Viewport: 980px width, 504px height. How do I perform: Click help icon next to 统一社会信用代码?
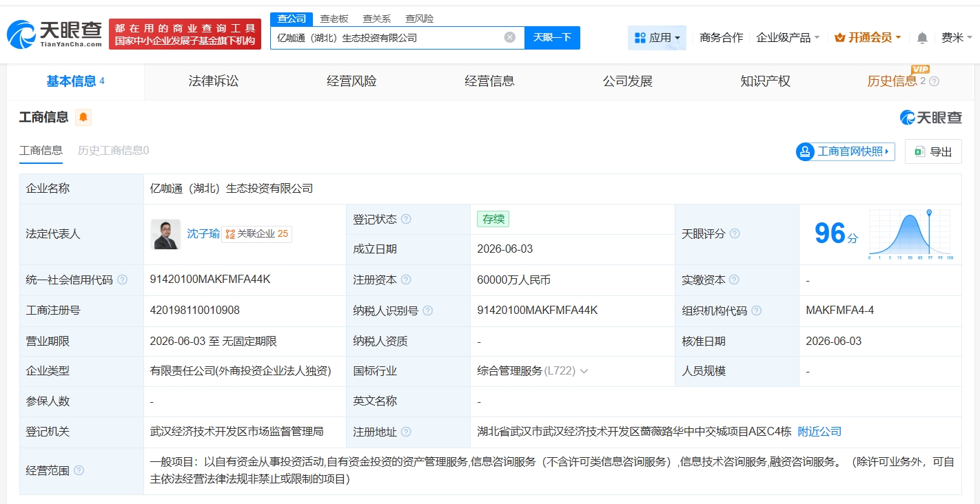(x=123, y=280)
